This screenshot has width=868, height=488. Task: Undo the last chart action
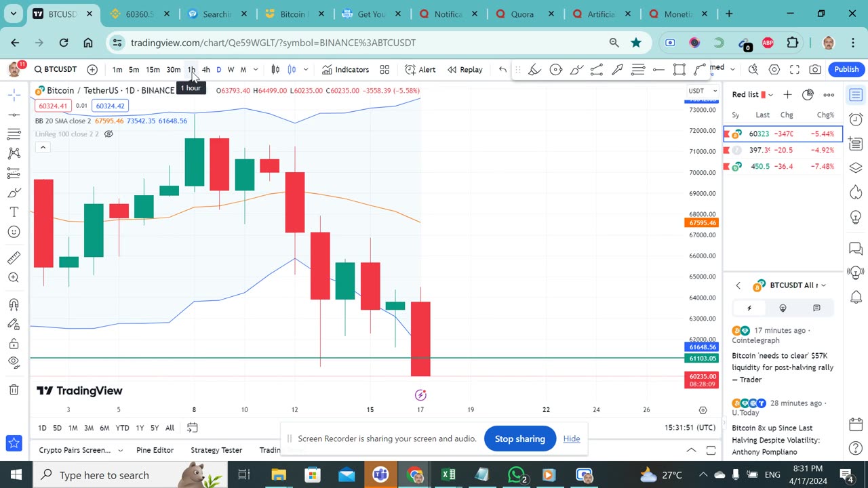(502, 69)
